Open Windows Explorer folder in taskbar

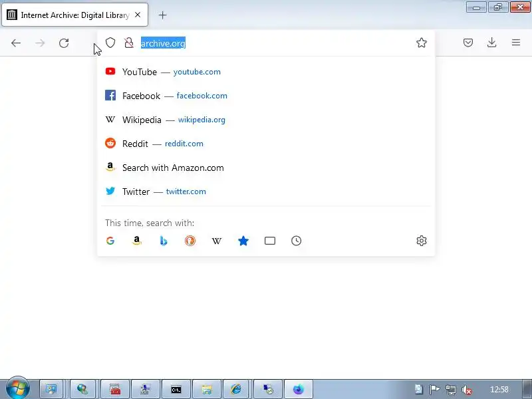(207, 389)
